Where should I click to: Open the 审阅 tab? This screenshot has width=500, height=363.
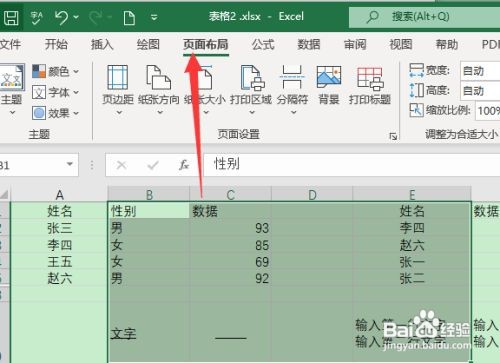point(355,44)
